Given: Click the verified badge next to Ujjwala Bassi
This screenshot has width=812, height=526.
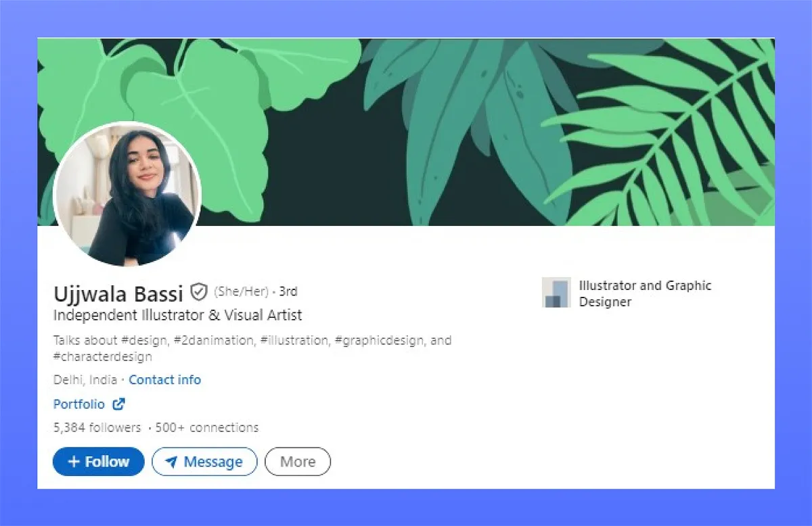Looking at the screenshot, I should [198, 292].
